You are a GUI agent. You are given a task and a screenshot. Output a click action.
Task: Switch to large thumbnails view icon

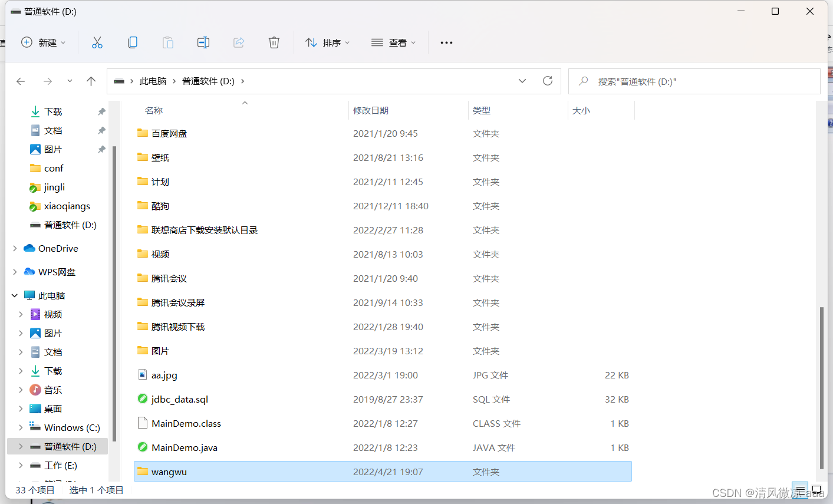pos(817,490)
